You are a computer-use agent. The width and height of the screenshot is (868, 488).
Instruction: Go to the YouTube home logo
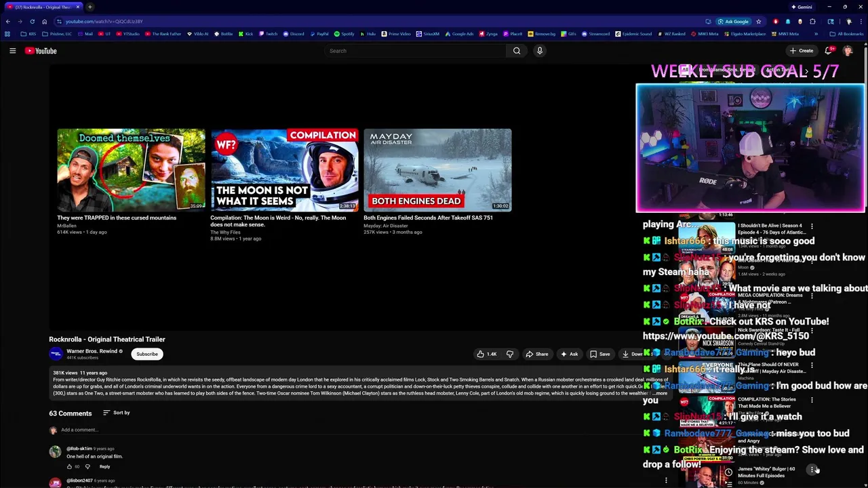click(41, 51)
